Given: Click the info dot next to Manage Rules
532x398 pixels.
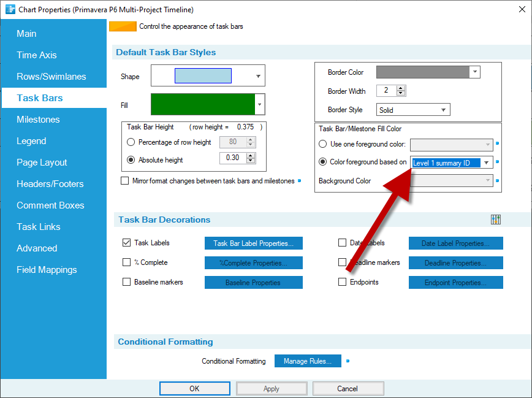Looking at the screenshot, I should tap(348, 361).
